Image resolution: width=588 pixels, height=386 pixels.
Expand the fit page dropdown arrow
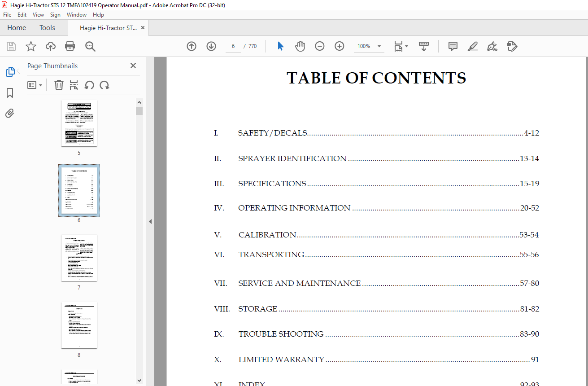coord(406,46)
